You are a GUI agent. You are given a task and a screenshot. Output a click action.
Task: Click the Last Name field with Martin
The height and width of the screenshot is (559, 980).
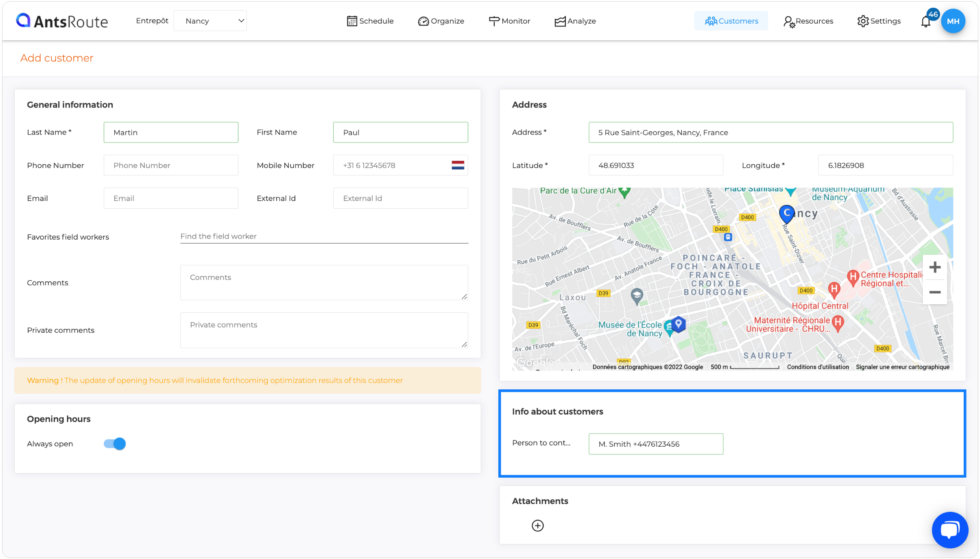[x=171, y=132]
